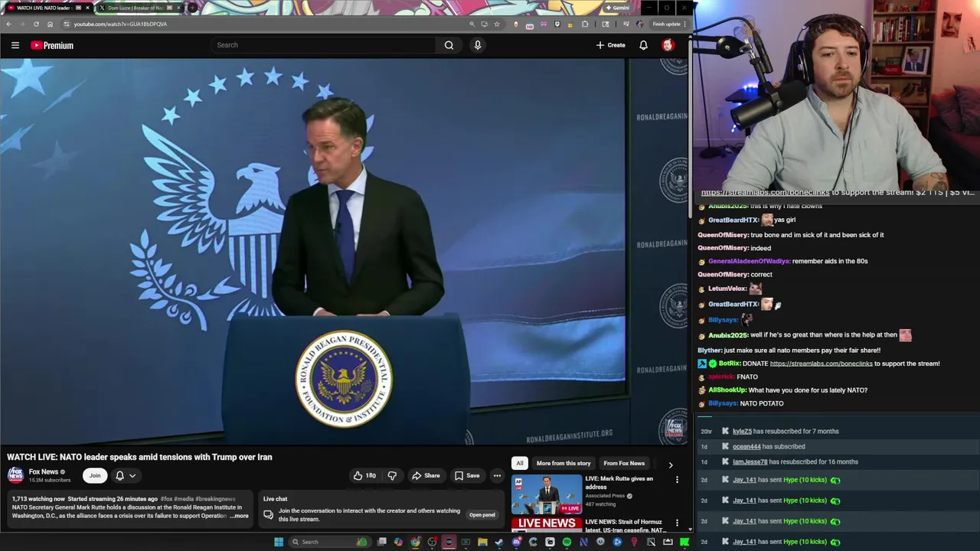The height and width of the screenshot is (551, 980).
Task: Click GeneralAladeenOfWadiya username in chat
Action: (x=749, y=261)
